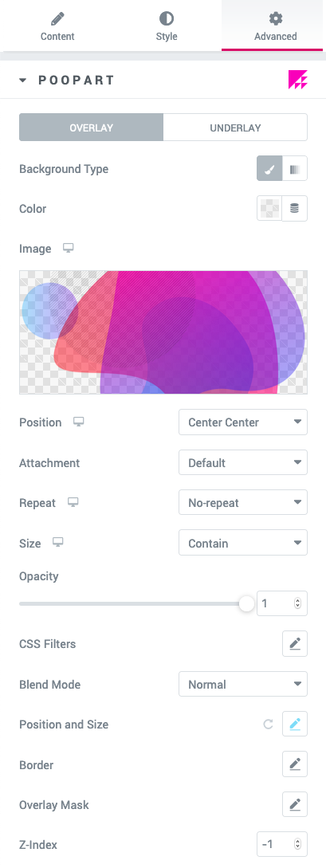Select the classic brush background type
The width and height of the screenshot is (326, 868).
pos(269,168)
